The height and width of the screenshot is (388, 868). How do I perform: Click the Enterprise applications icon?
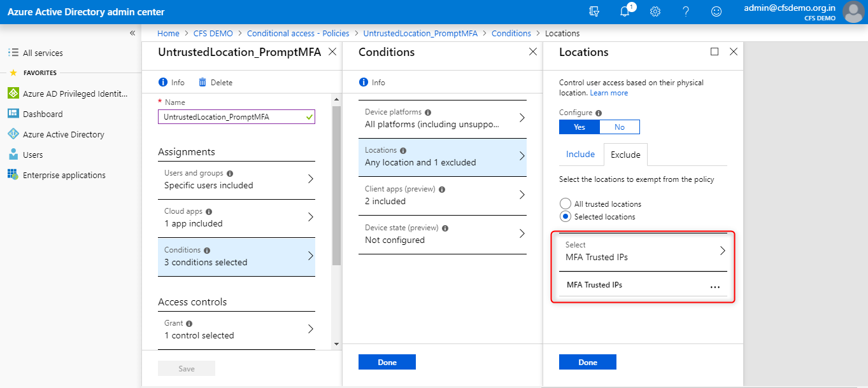13,175
